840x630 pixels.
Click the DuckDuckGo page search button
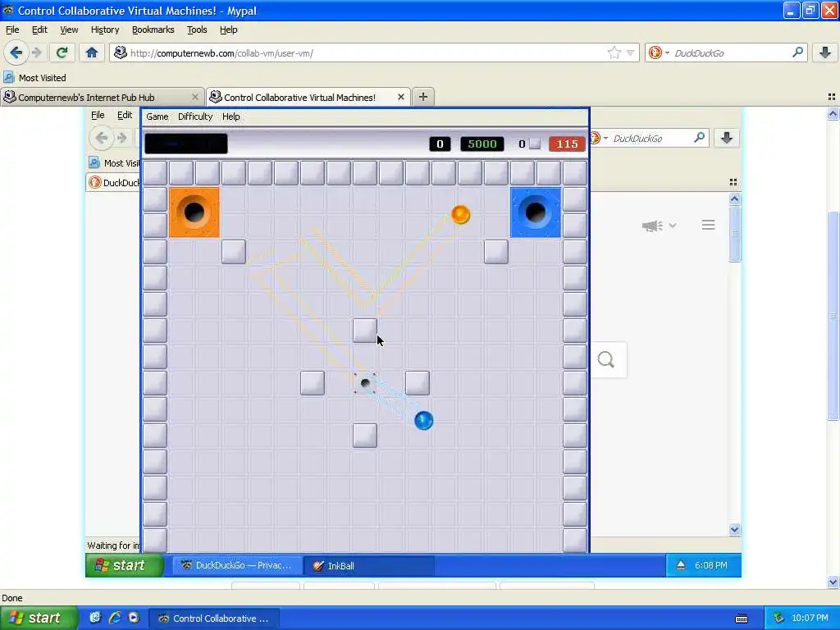point(606,359)
